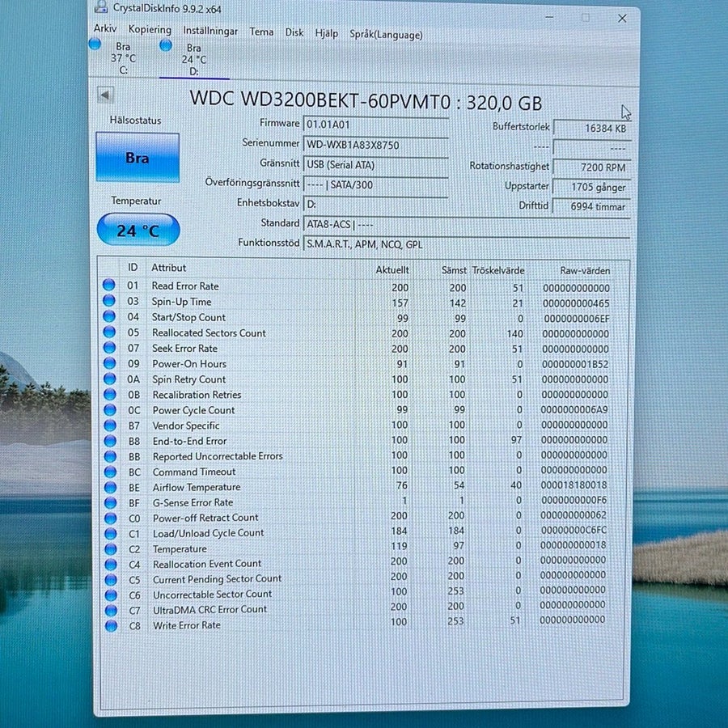Screen dimensions: 728x728
Task: Click status dot for Uncorrectable Sector Count
Action: click(111, 595)
